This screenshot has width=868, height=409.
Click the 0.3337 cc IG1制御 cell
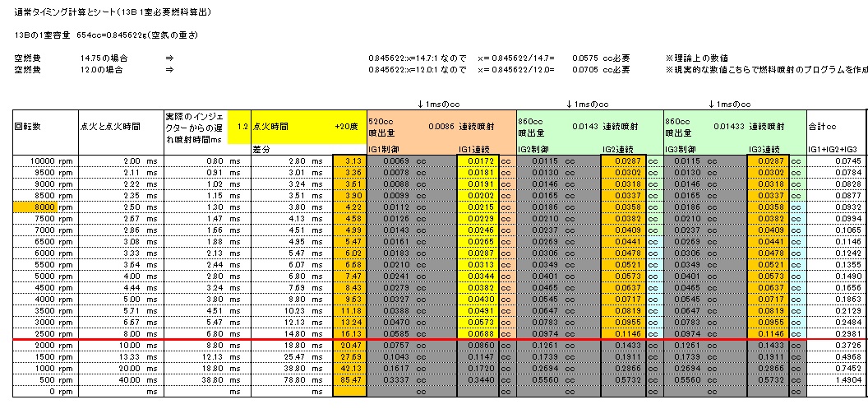click(x=412, y=380)
